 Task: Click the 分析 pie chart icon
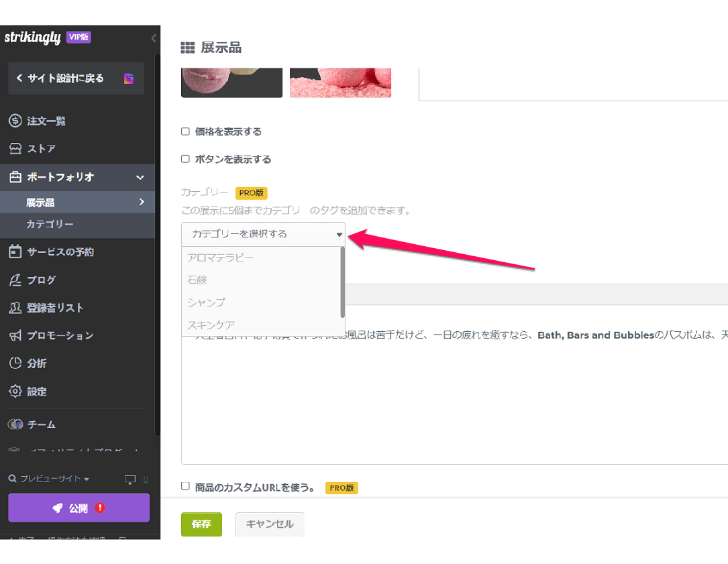15,363
